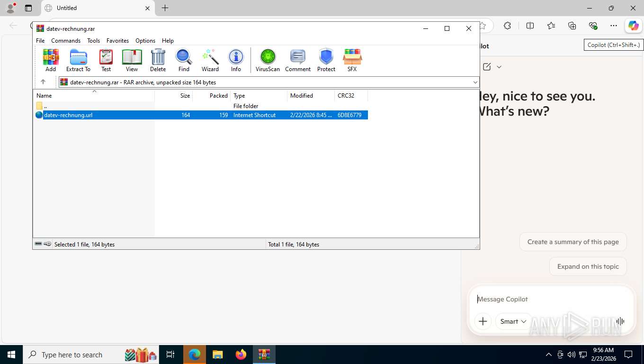This screenshot has height=364, width=644.
Task: Create SFX archive icon
Action: tap(352, 60)
